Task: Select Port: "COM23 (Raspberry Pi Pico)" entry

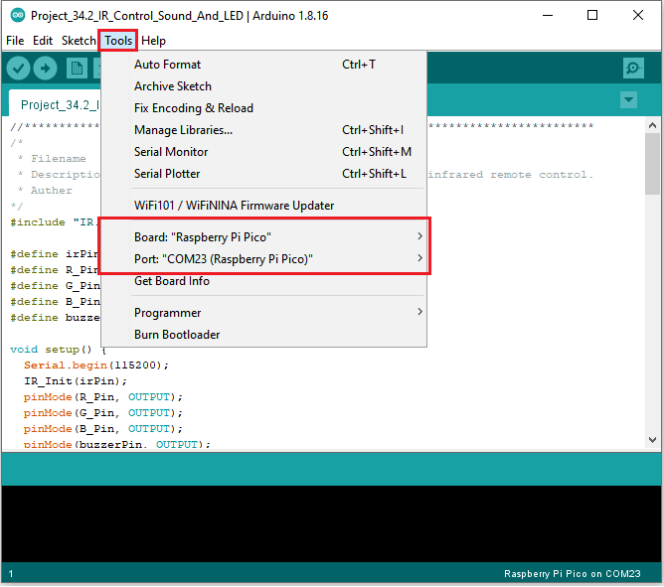Action: pyautogui.click(x=264, y=259)
